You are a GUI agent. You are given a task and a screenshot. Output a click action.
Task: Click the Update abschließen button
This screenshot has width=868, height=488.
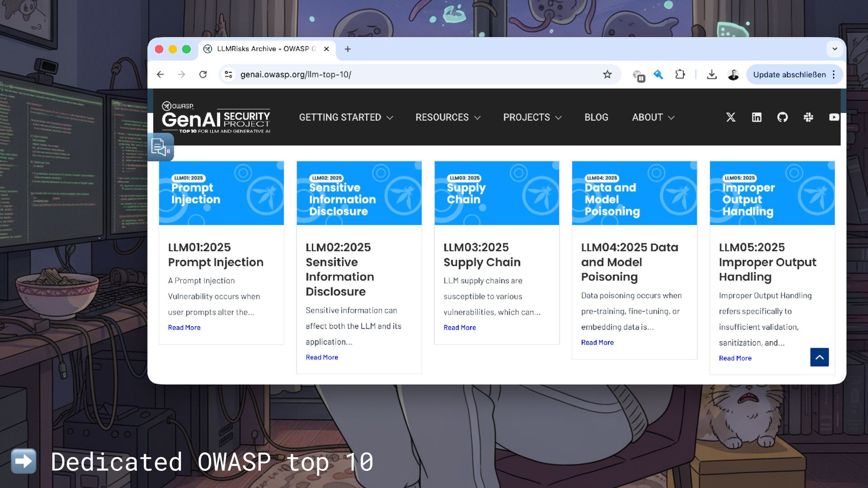pyautogui.click(x=789, y=75)
